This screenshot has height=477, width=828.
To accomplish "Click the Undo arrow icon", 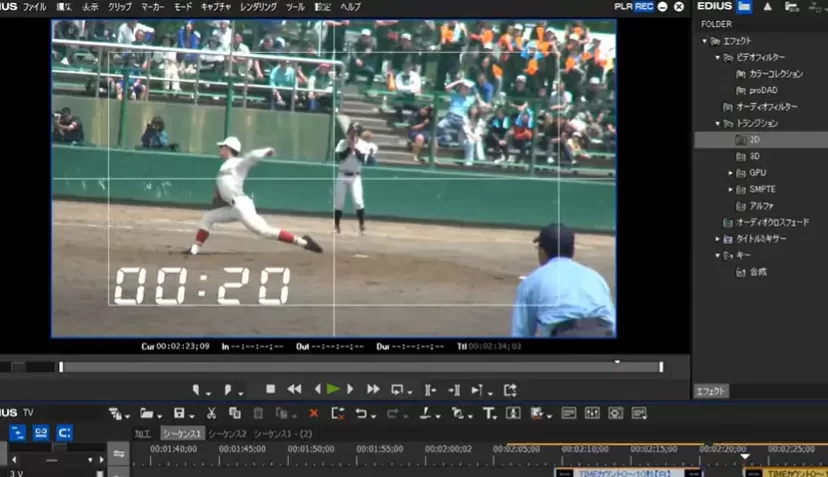I will click(361, 413).
